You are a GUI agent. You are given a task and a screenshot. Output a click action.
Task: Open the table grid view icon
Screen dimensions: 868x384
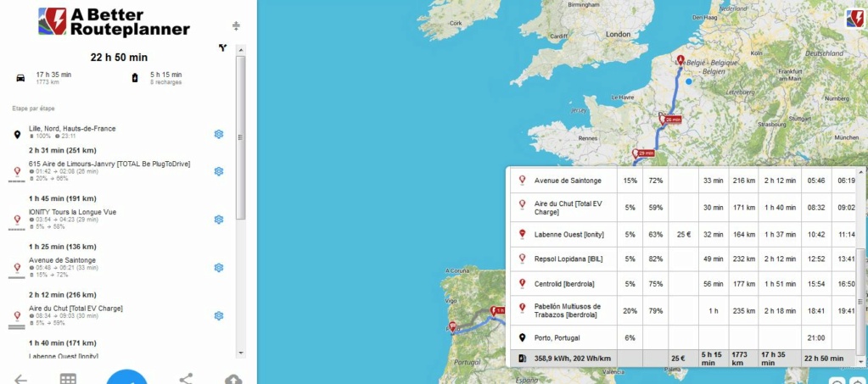click(68, 379)
